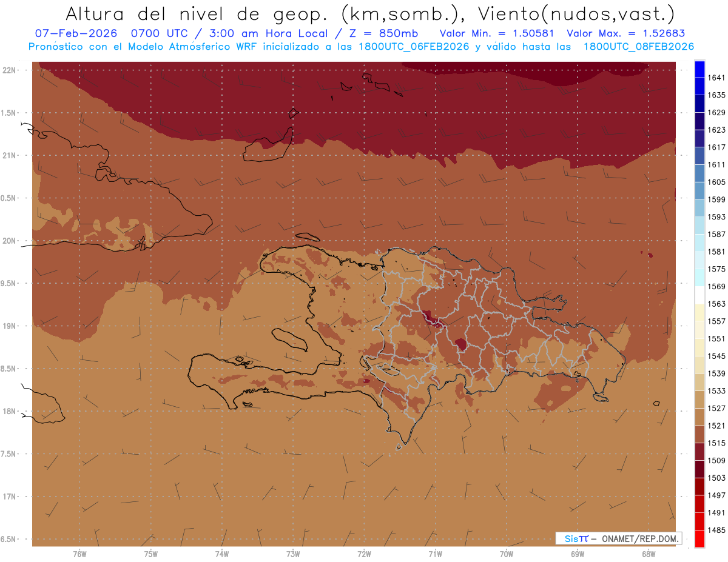This screenshot has width=728, height=562.
Task: Click the colorbar band between 1551 and 1557
Action: pos(699,330)
